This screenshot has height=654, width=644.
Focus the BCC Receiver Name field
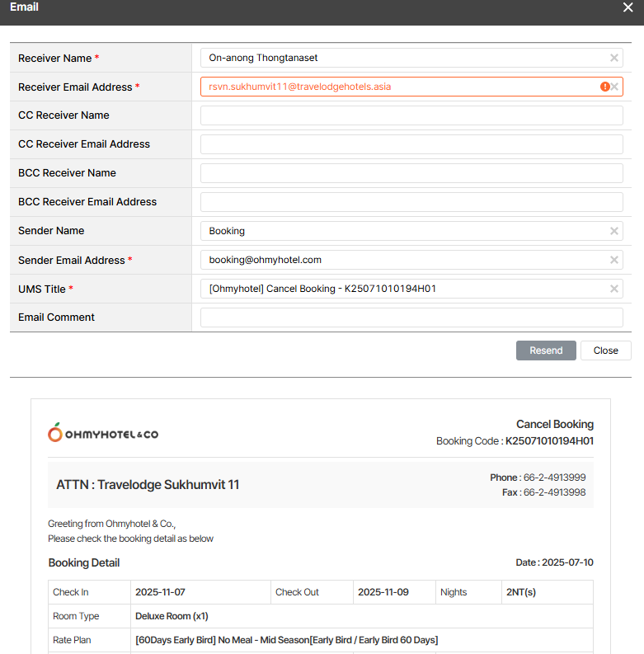pos(411,173)
